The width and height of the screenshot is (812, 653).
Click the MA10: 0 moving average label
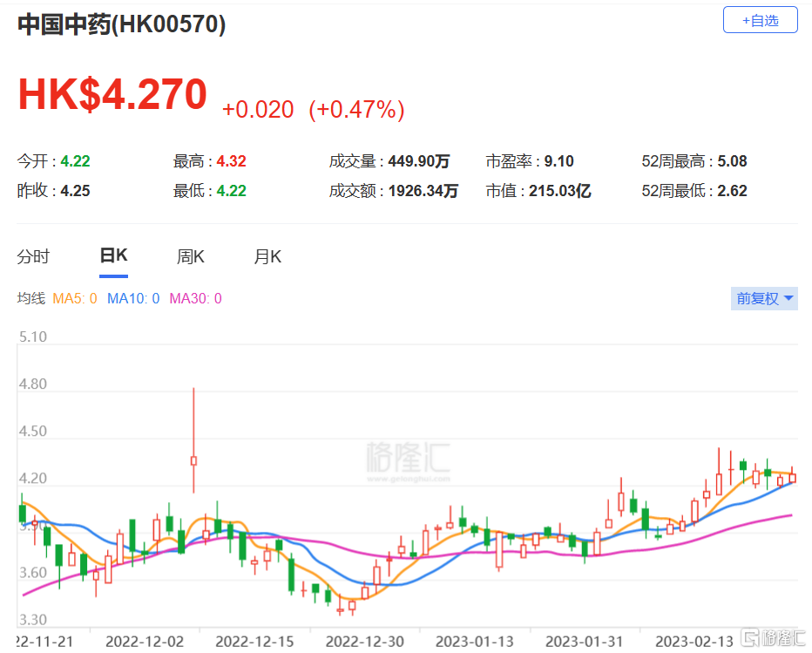click(133, 298)
